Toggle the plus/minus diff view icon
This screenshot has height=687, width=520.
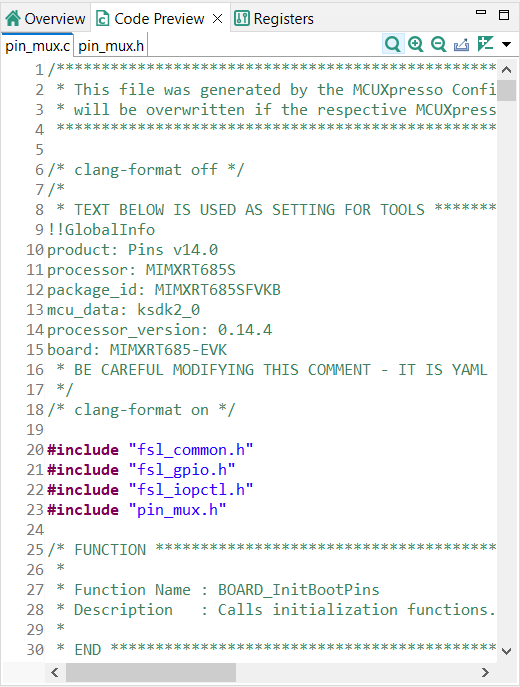[485, 44]
